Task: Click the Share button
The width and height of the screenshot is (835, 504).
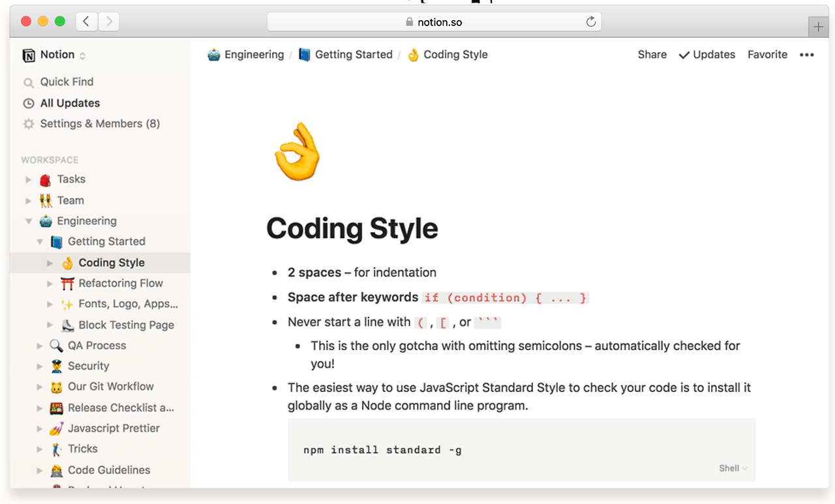Action: (652, 55)
